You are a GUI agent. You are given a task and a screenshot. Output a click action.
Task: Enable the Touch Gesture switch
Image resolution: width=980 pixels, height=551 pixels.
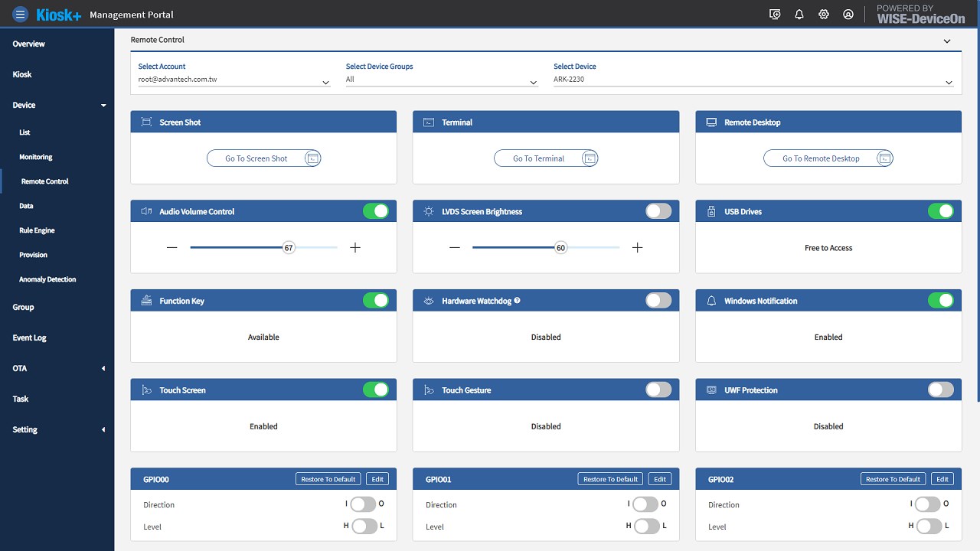pyautogui.click(x=658, y=390)
